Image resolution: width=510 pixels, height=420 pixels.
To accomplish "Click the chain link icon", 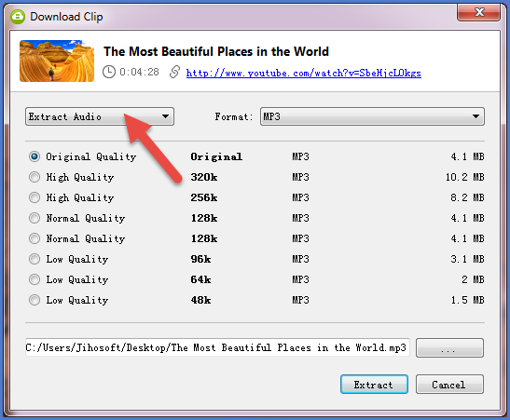I will coord(175,72).
